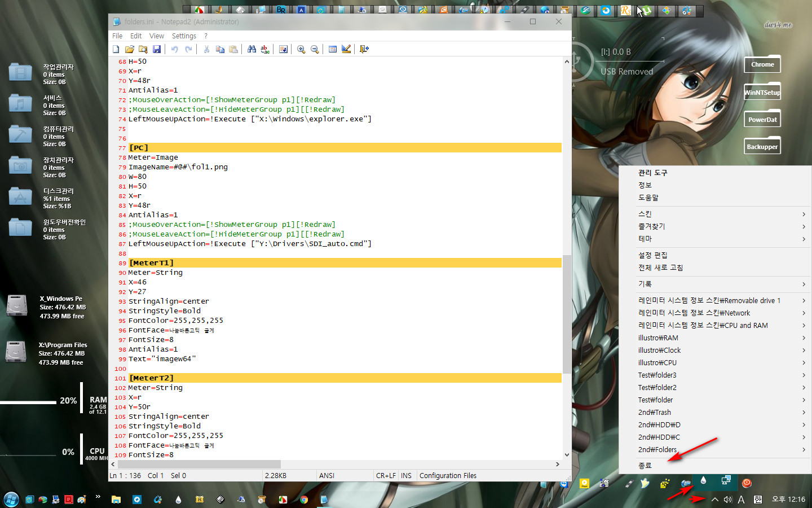The image size is (812, 508).
Task: Click the Exit door icon in Notepad2 toolbar
Action: [364, 49]
